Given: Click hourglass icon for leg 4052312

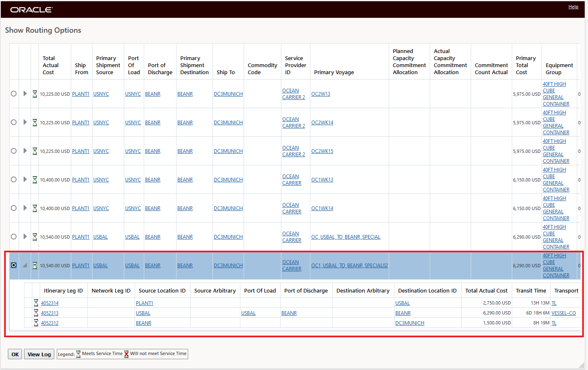Looking at the screenshot, I should (x=36, y=323).
